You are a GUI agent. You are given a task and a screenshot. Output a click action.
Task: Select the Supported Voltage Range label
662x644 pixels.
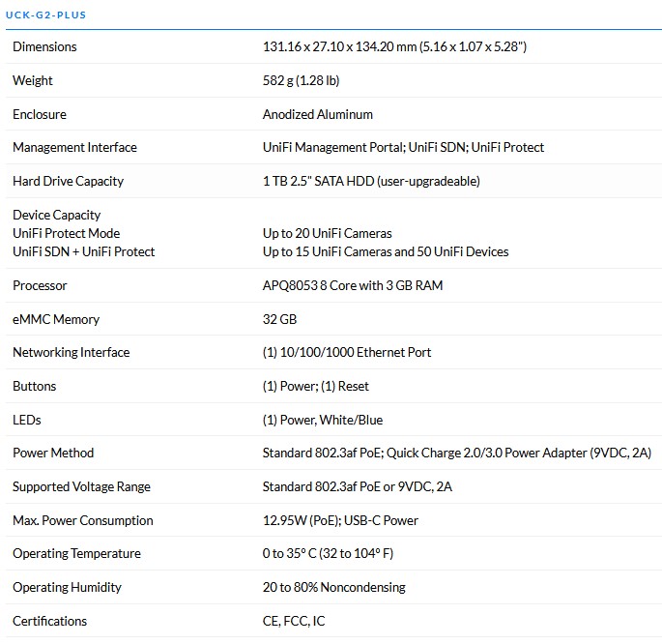pyautogui.click(x=81, y=487)
